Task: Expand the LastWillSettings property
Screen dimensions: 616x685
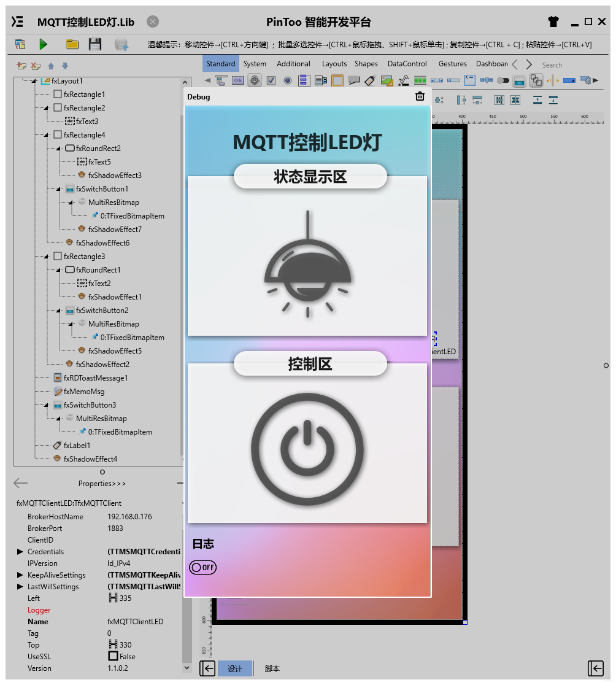Action: (x=20, y=586)
